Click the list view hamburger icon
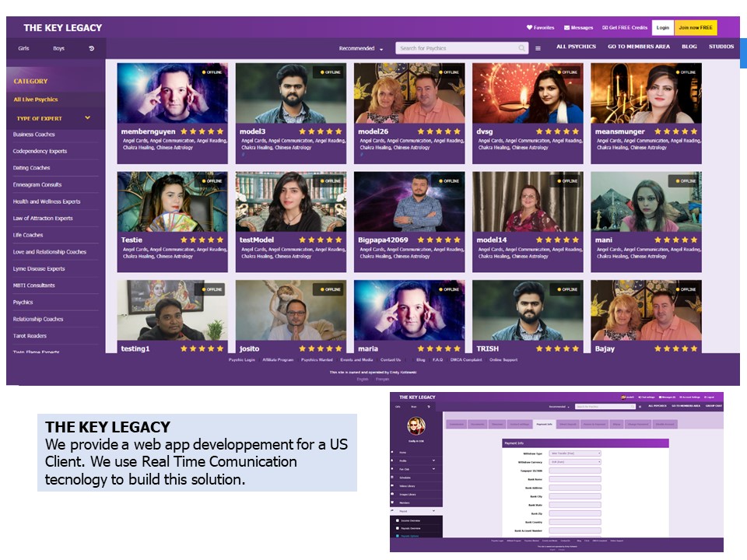This screenshot has height=560, width=747. [x=538, y=48]
